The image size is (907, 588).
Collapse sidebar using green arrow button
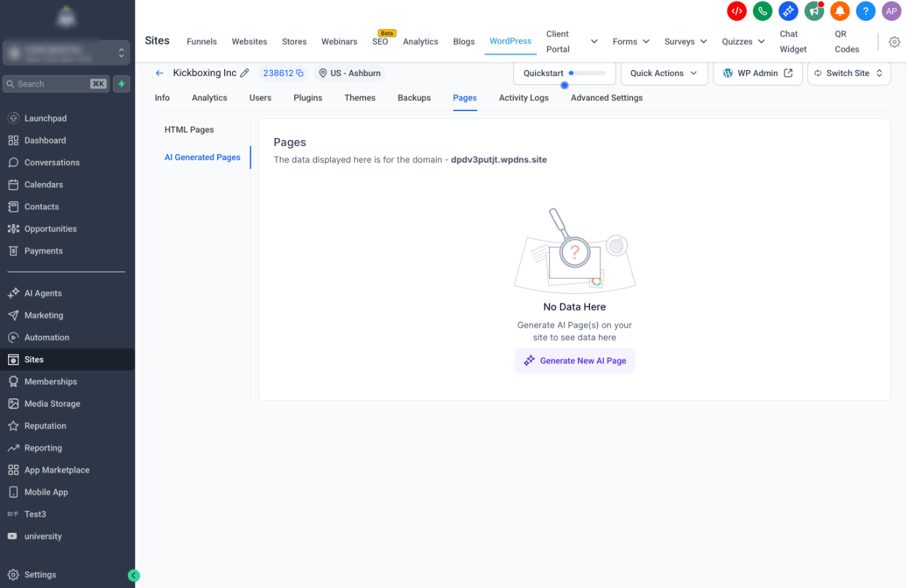134,575
